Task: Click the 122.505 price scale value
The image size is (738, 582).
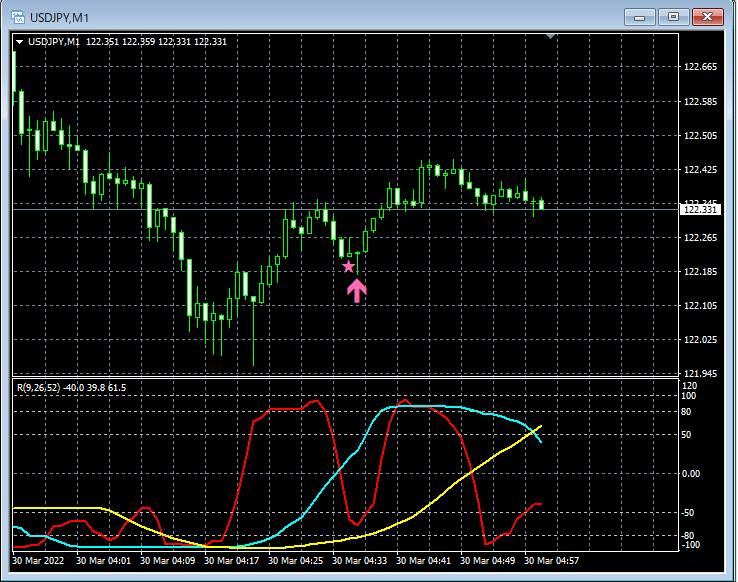Action: [700, 136]
